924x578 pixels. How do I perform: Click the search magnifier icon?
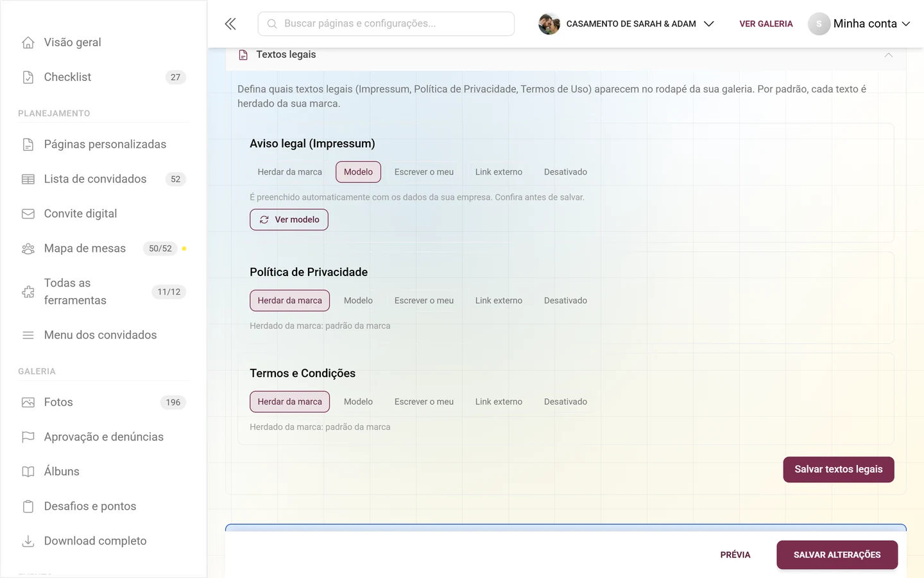pos(272,24)
